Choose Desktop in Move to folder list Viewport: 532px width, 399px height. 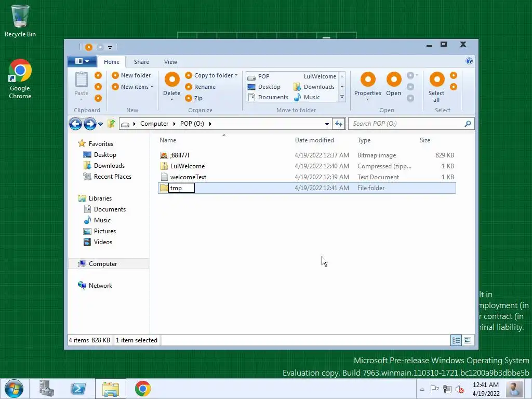click(x=264, y=87)
